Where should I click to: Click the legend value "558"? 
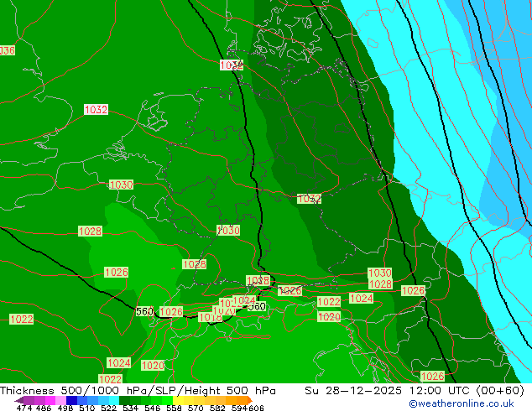(x=174, y=408)
